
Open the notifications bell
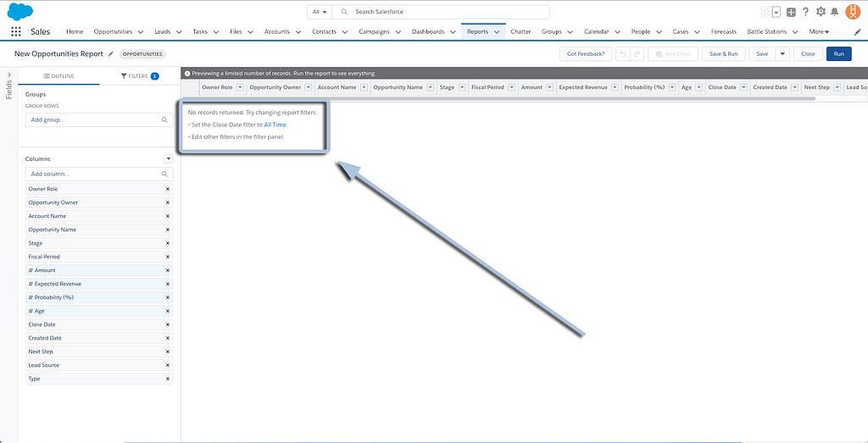[835, 12]
